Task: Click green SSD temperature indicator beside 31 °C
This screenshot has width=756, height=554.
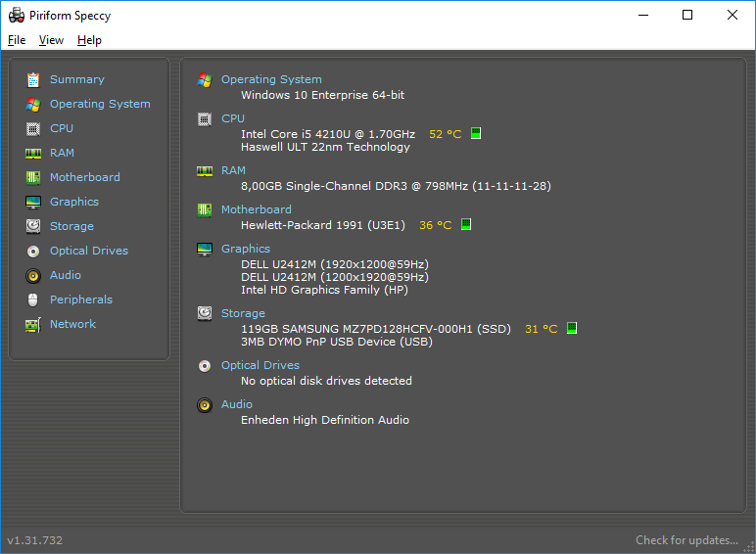Action: 572,328
